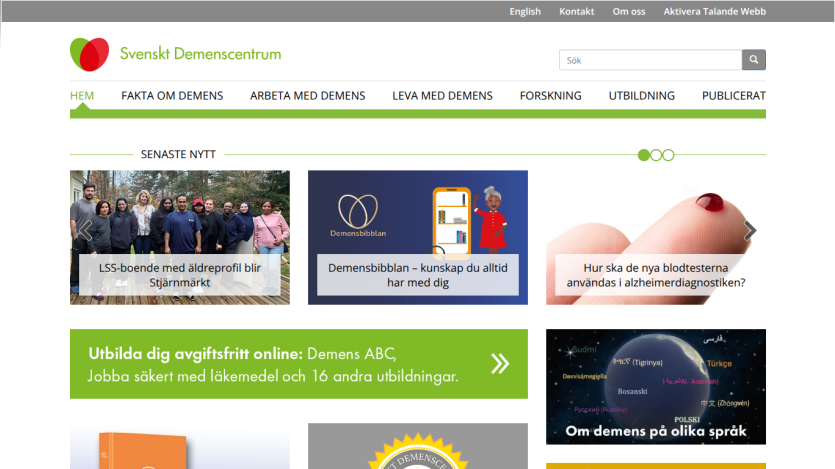The width and height of the screenshot is (835, 469).
Task: Open FAKTA OM DEMENS menu
Action: (172, 96)
